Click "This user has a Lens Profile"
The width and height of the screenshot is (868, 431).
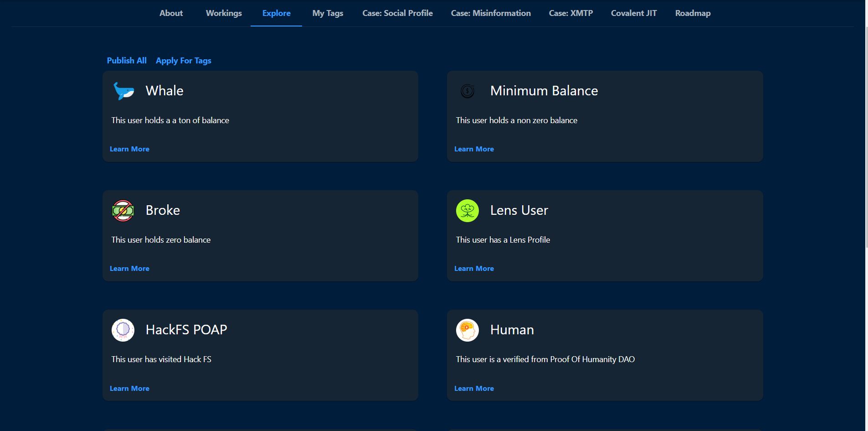(503, 240)
